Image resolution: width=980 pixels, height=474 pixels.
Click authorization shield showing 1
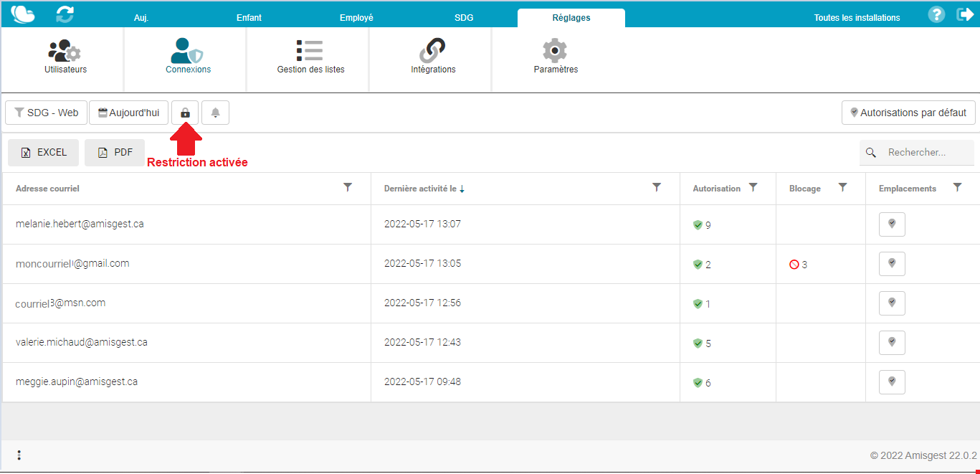pos(698,304)
